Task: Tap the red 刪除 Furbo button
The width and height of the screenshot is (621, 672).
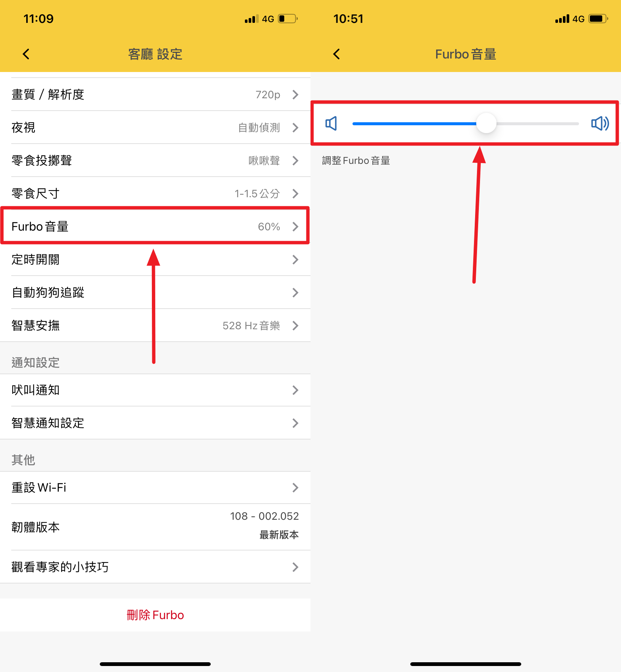Action: coord(155,615)
